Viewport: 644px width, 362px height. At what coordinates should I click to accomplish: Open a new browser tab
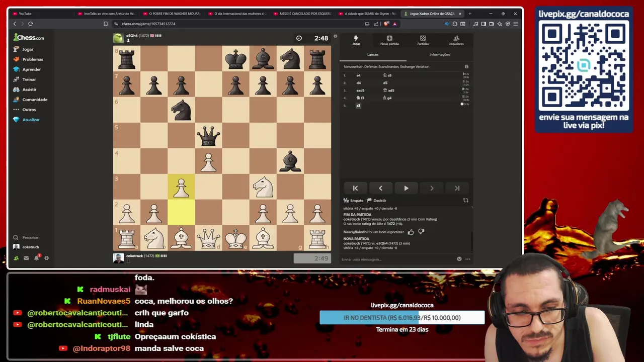(x=470, y=14)
